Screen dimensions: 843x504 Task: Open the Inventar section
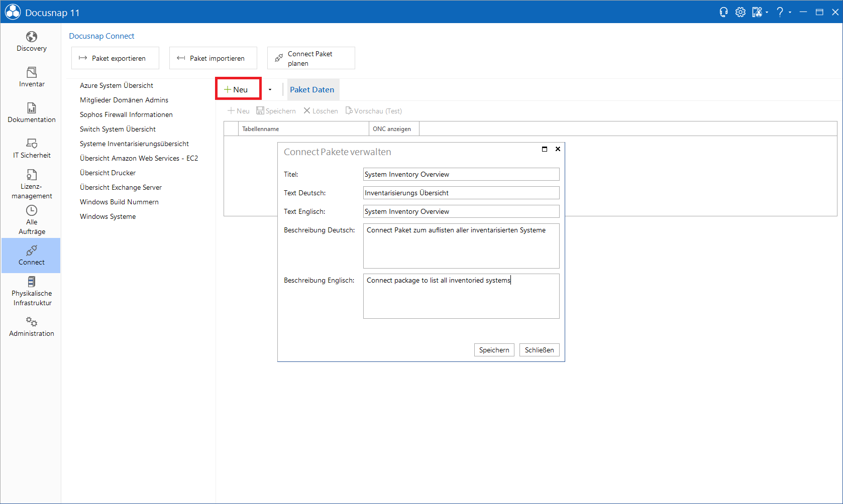click(x=31, y=77)
